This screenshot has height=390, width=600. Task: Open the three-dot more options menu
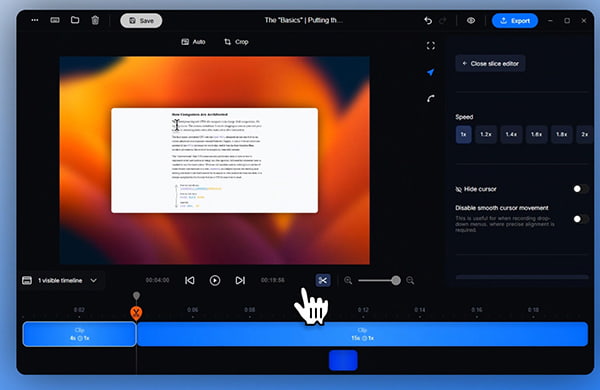pos(35,20)
